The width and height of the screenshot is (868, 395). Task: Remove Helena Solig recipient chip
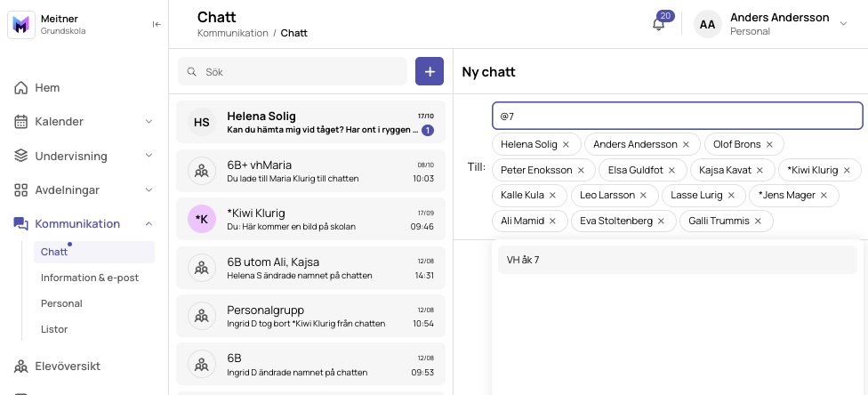566,144
